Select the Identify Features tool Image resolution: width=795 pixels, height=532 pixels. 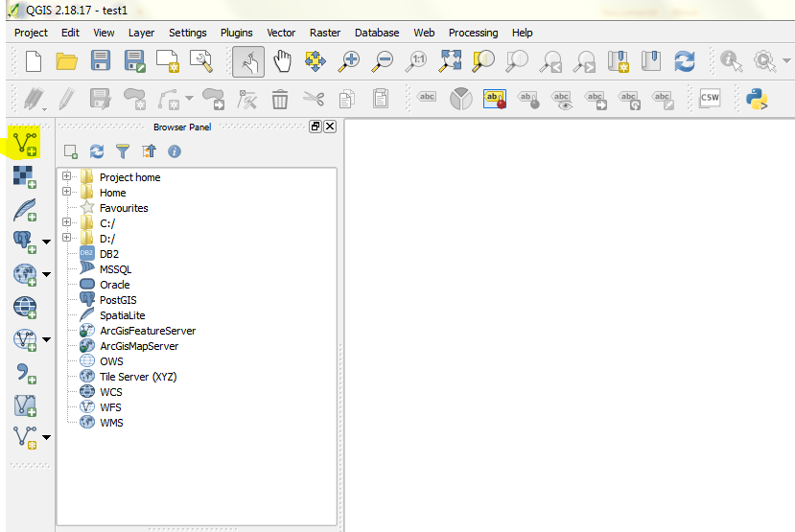click(x=731, y=61)
